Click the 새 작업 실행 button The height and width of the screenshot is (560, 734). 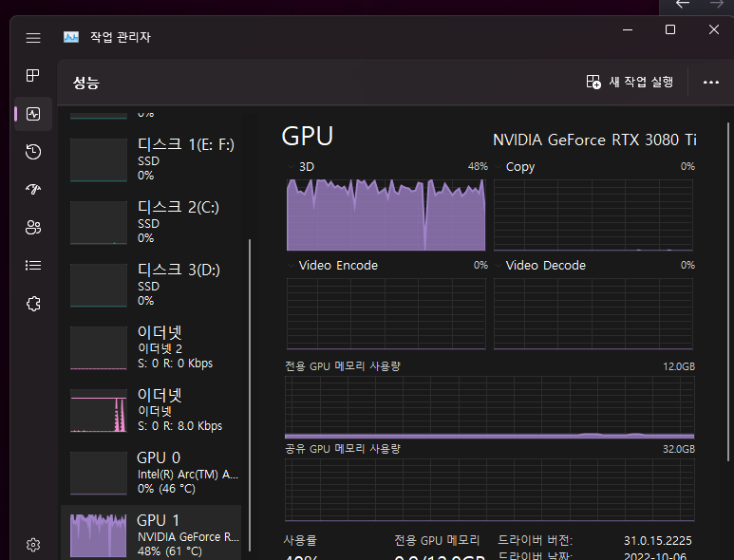630,83
